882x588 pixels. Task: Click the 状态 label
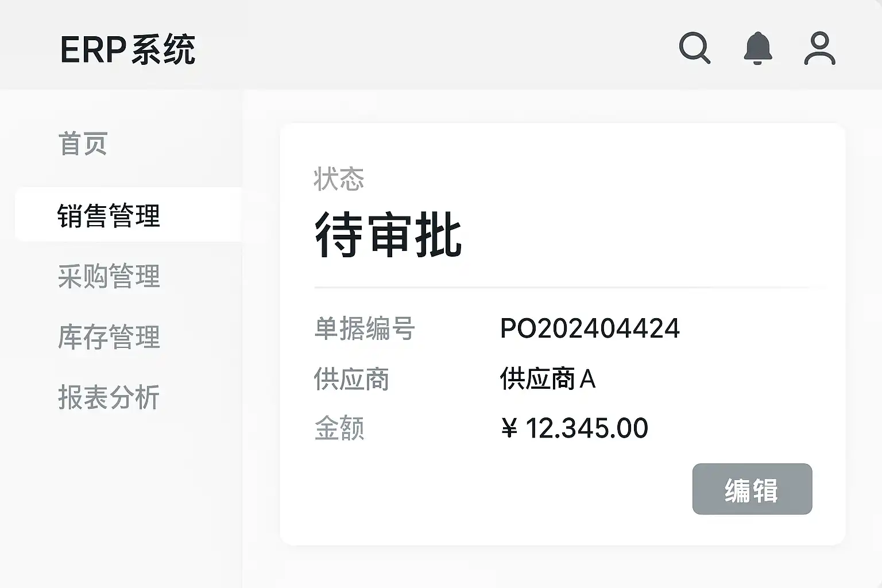tap(339, 179)
